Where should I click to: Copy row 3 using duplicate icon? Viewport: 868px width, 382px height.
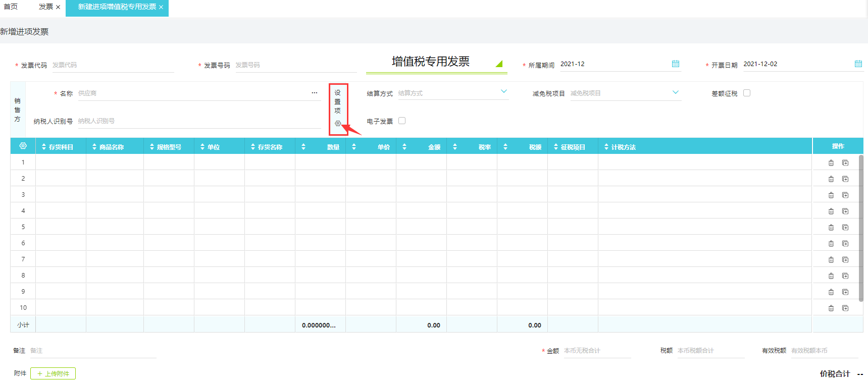pyautogui.click(x=845, y=195)
